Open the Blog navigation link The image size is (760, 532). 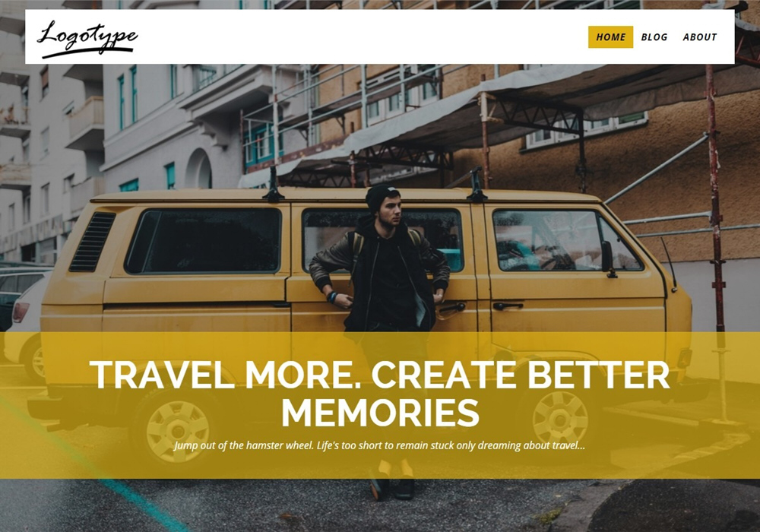(654, 36)
